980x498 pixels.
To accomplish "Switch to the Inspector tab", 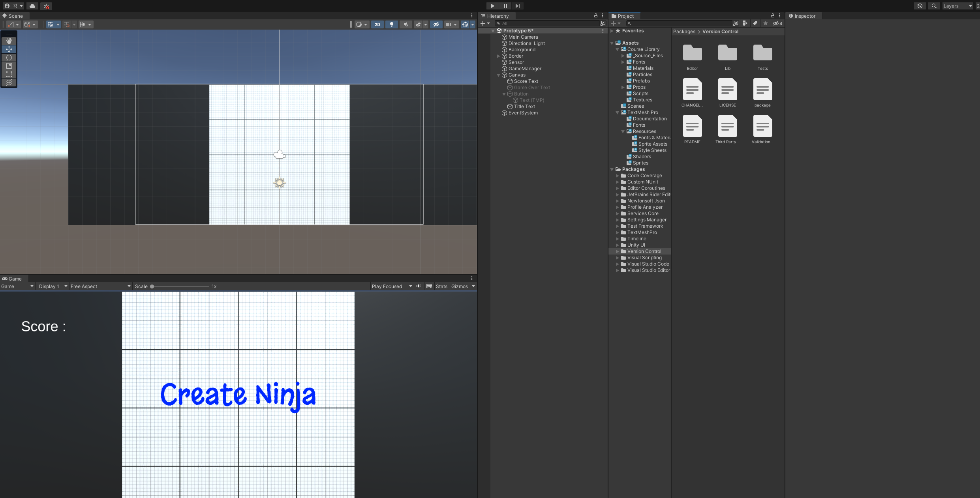I will click(804, 16).
